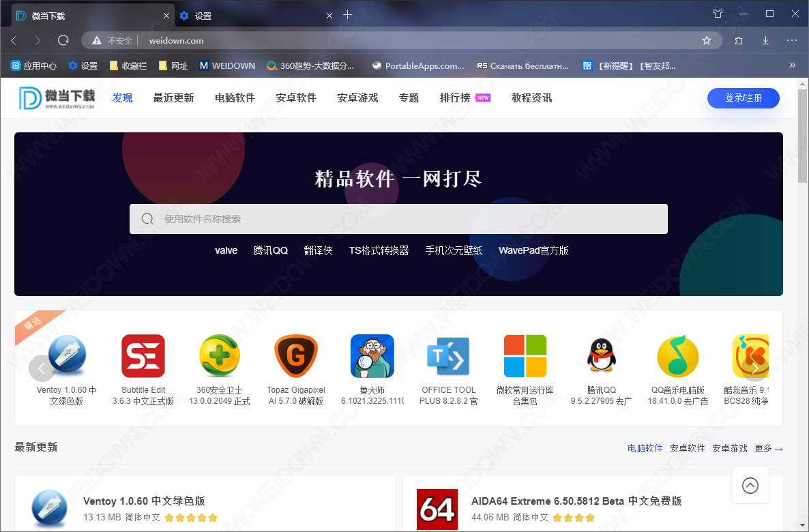Open the 安卓游戏 nav item

[x=357, y=98]
